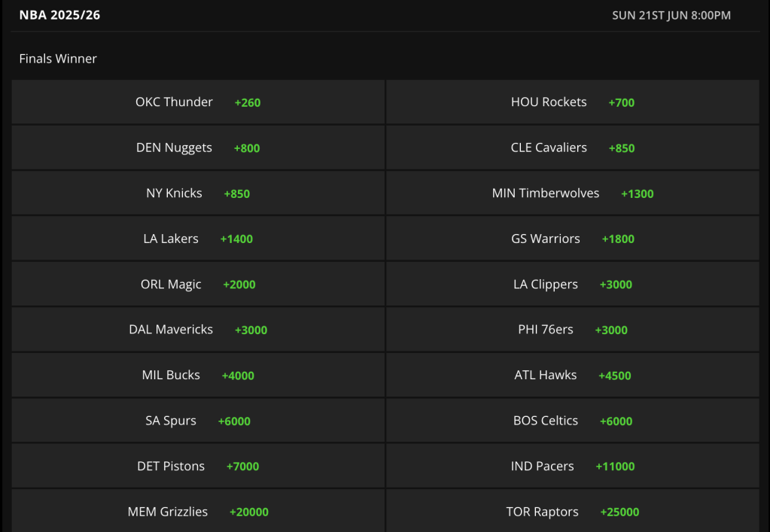Viewport: 770px width, 532px height.
Task: Select ATL Hawks +4500 outcome
Action: 573,375
